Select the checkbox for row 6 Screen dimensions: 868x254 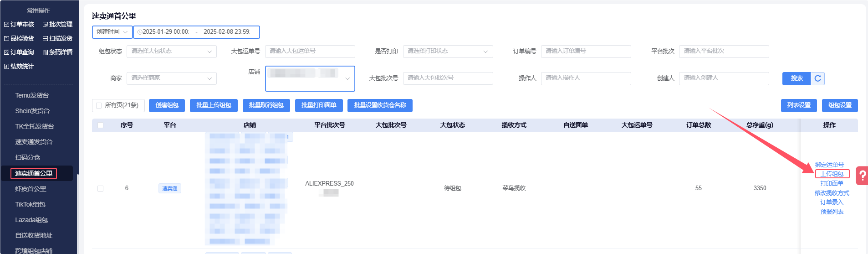(x=100, y=188)
